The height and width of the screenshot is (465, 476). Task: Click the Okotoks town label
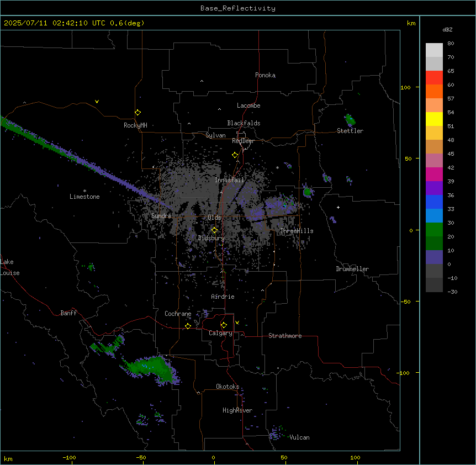click(x=228, y=387)
